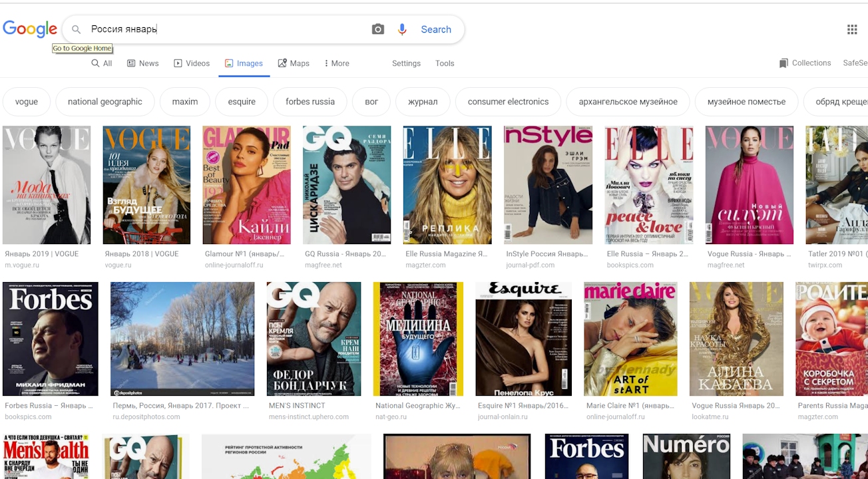Open the Settings menu
The image size is (868, 479).
pos(406,63)
